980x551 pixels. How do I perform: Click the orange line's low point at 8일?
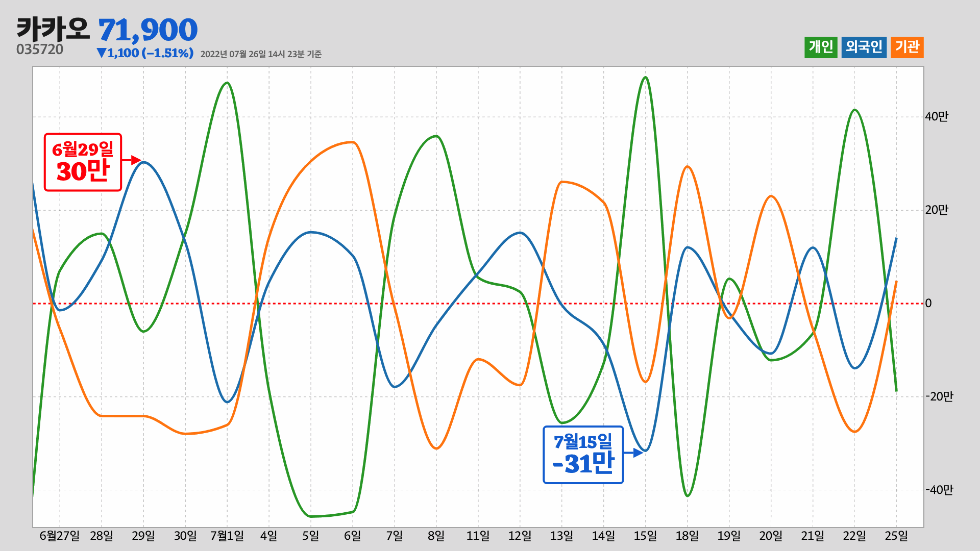(436, 448)
